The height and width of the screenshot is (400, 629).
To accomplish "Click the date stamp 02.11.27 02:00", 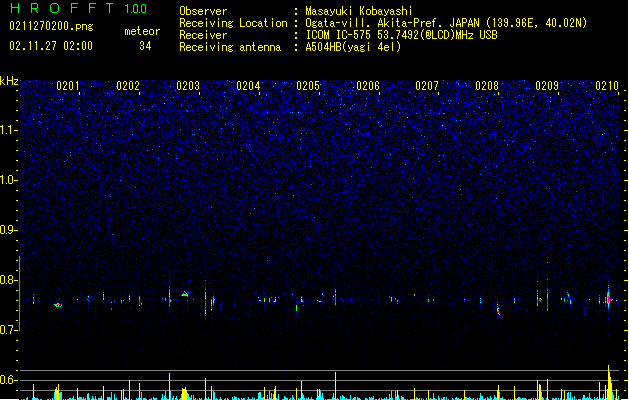I will pyautogui.click(x=51, y=46).
